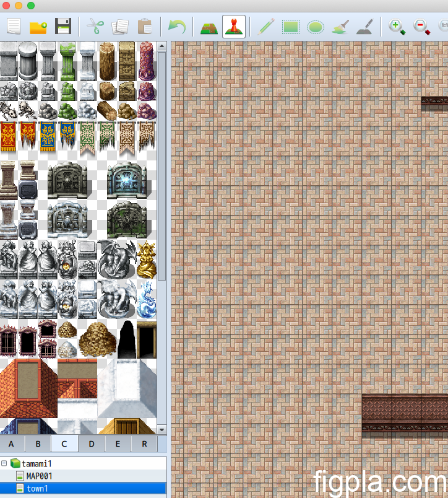Select the town1 map
Image resolution: width=448 pixels, height=498 pixels.
37,489
